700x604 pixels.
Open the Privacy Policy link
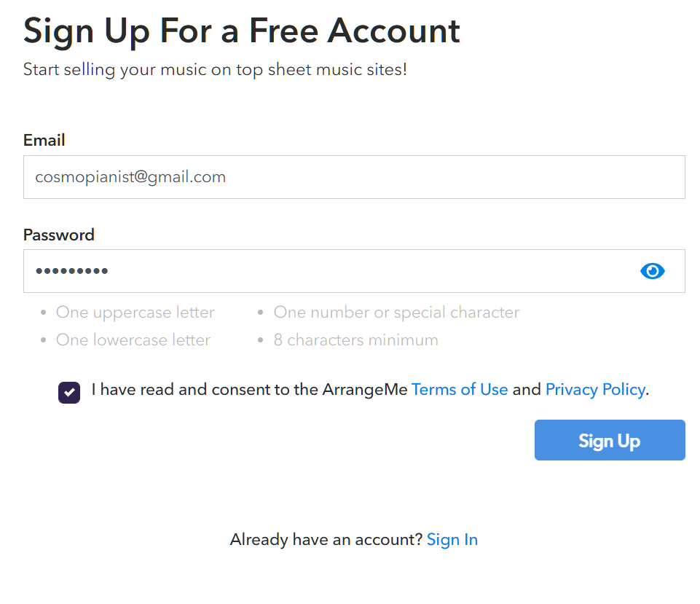coord(595,389)
